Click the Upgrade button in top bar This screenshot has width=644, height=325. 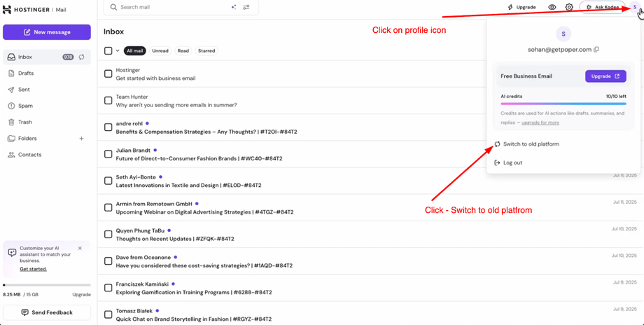tap(521, 7)
